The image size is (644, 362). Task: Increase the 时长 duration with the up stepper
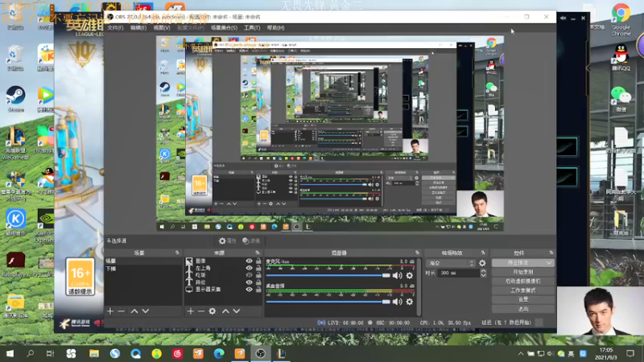coord(484,271)
